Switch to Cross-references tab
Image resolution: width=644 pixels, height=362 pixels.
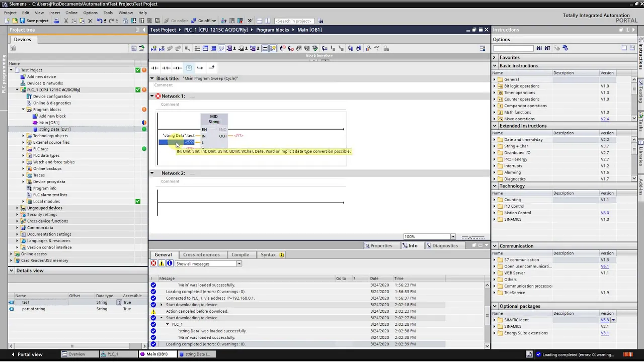[201, 255]
